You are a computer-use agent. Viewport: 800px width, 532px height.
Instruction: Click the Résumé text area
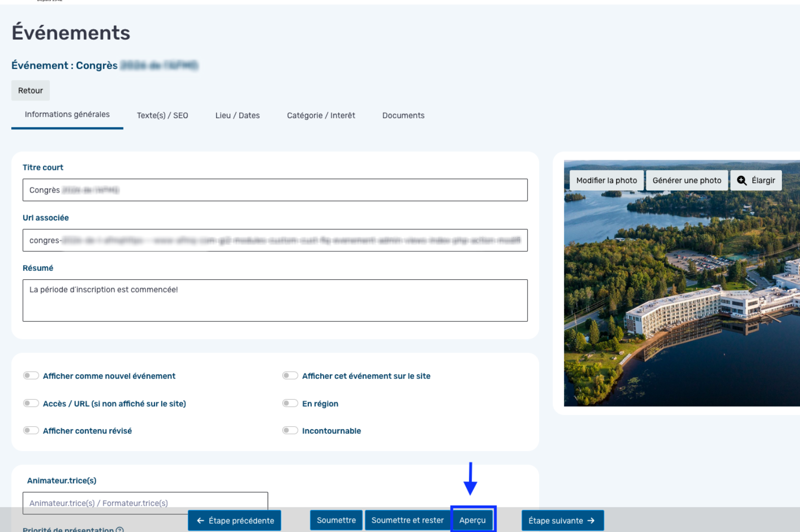(275, 300)
